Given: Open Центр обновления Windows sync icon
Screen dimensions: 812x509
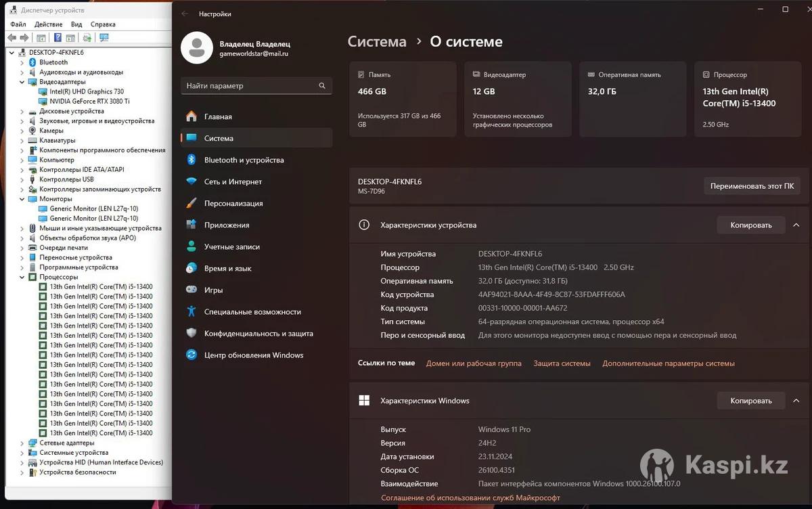Looking at the screenshot, I should [191, 355].
